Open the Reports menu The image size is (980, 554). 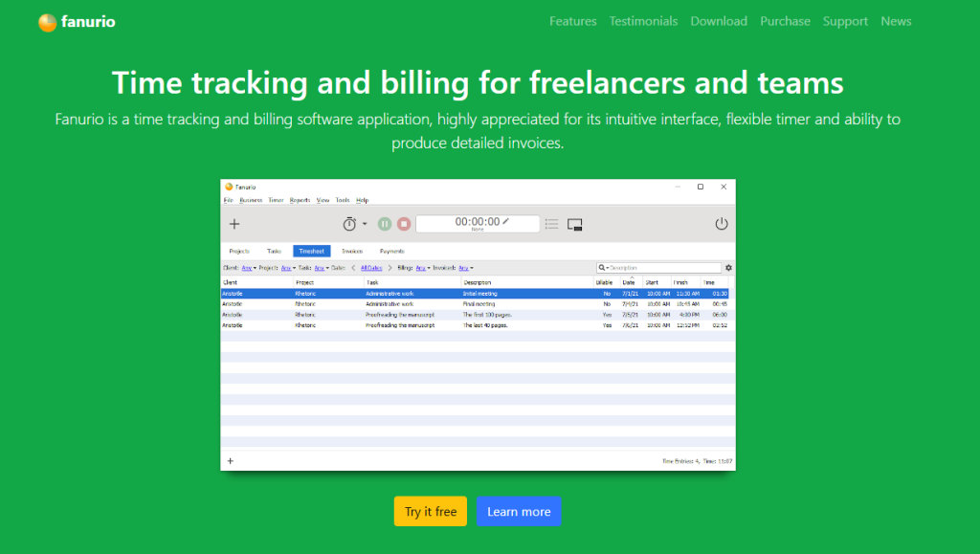tap(300, 200)
